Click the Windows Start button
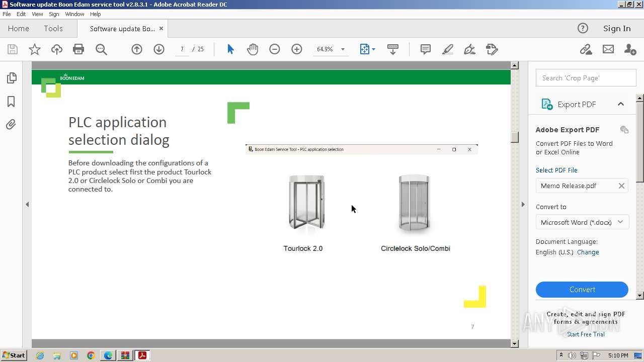 tap(14, 355)
